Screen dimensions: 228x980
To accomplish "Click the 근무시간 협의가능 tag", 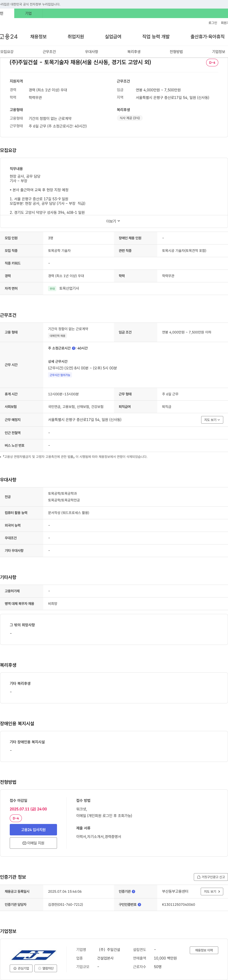I will pos(60,375).
